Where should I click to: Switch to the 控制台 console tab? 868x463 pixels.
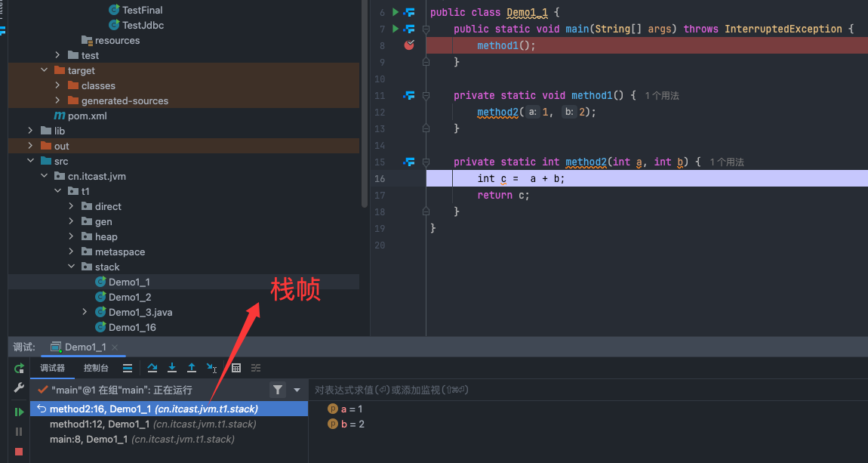coord(96,368)
